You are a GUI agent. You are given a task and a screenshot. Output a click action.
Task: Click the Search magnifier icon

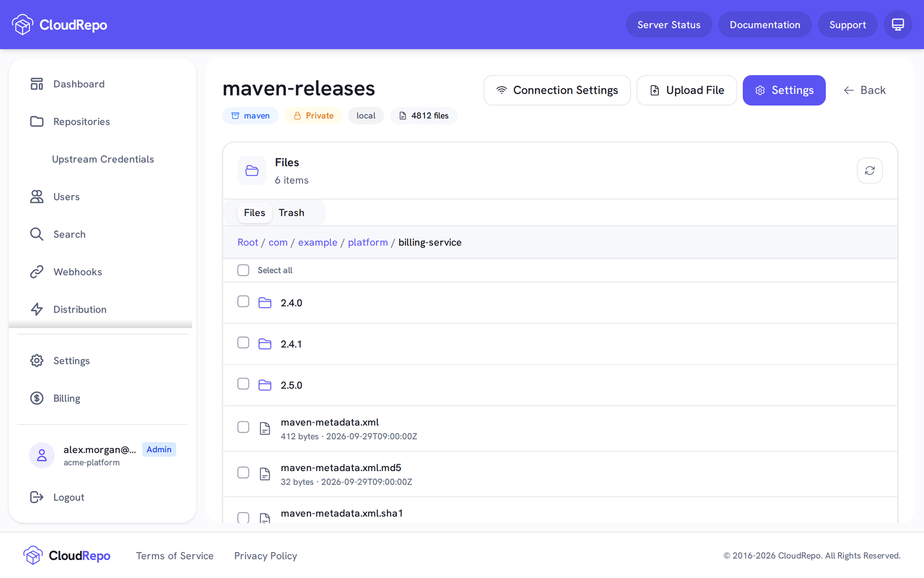click(x=37, y=234)
